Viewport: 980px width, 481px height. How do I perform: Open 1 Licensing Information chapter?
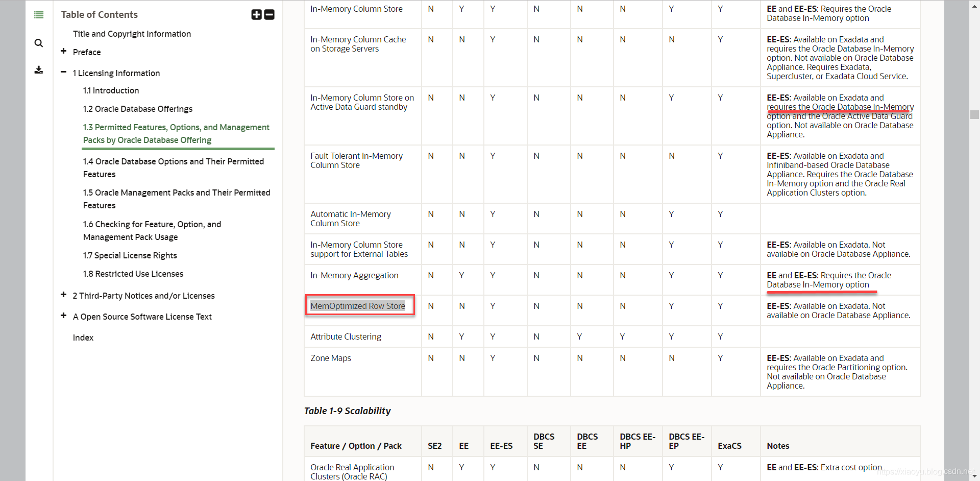tap(116, 73)
